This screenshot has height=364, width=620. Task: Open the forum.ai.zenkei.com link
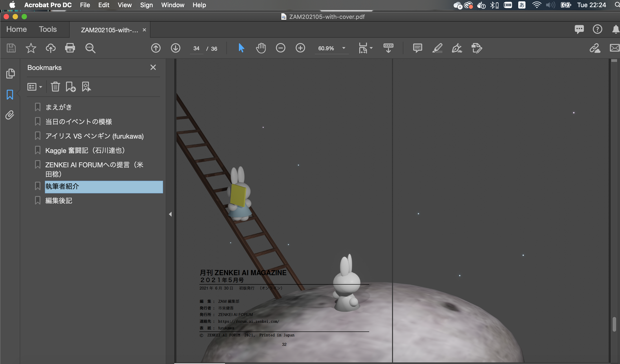click(249, 321)
